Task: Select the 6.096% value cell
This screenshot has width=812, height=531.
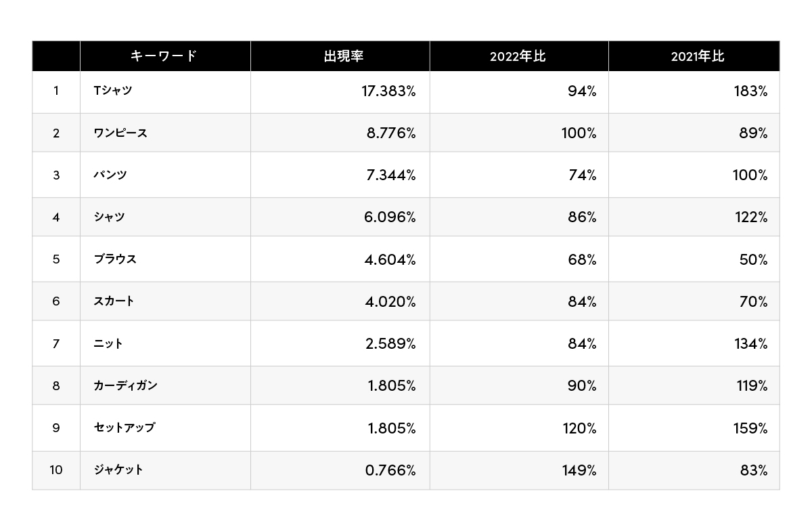Action: (x=391, y=217)
